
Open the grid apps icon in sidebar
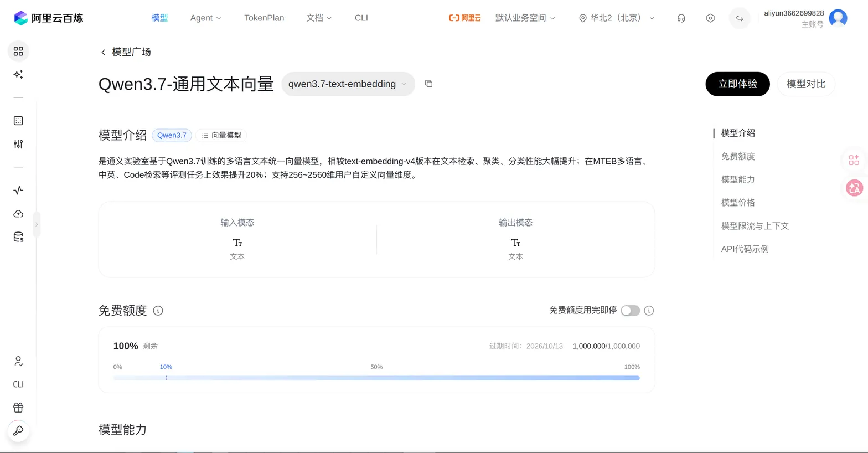tap(18, 51)
